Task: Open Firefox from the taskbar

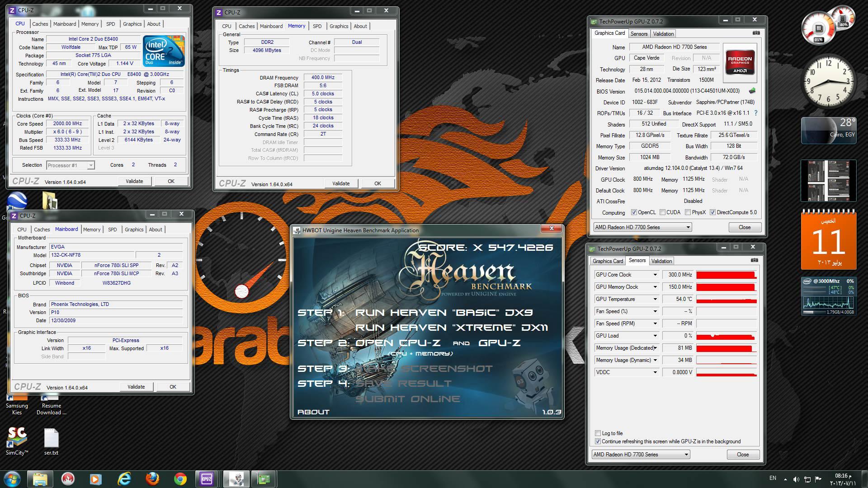Action: 152,479
